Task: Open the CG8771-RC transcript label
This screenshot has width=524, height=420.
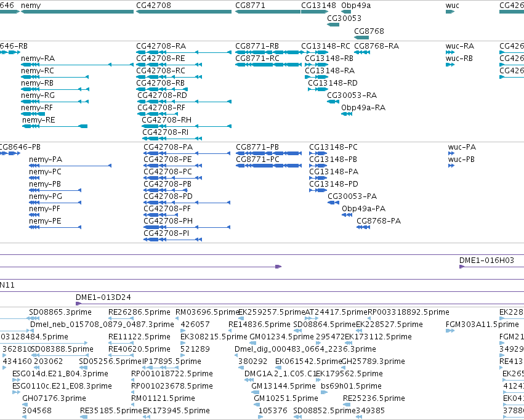Action: (x=257, y=59)
